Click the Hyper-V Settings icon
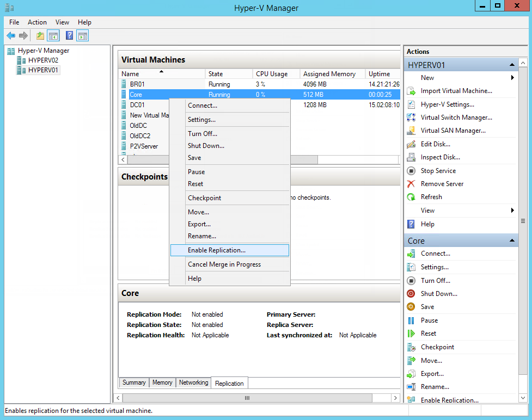532x420 pixels. [x=411, y=104]
